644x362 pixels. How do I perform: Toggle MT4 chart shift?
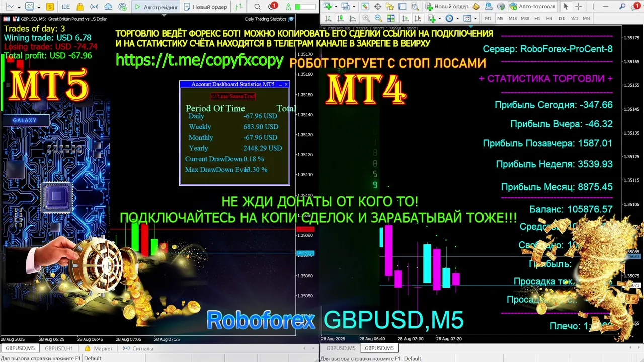pos(417,18)
